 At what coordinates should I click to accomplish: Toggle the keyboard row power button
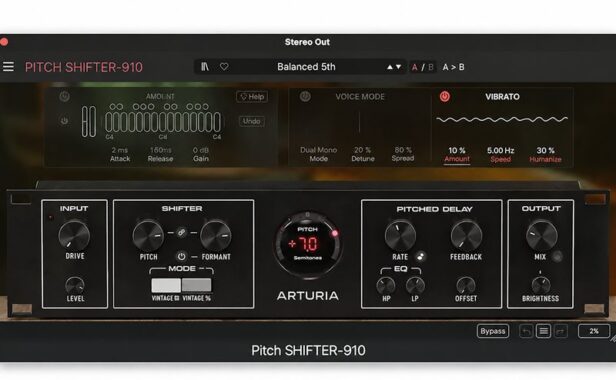click(x=64, y=121)
